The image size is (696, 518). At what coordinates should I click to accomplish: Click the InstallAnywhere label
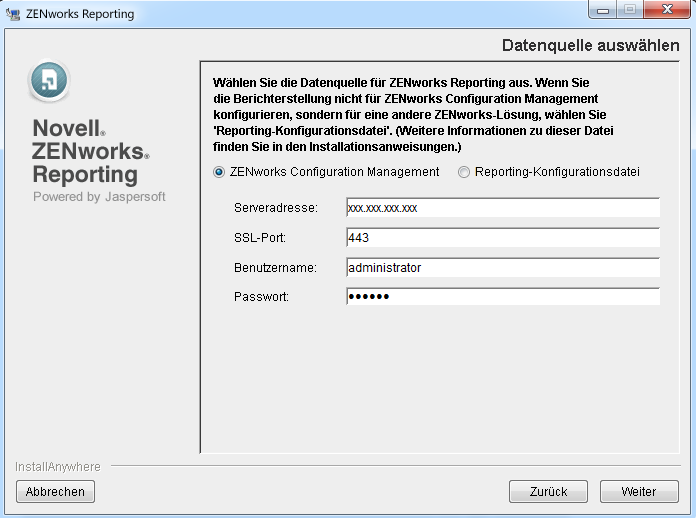[58, 467]
